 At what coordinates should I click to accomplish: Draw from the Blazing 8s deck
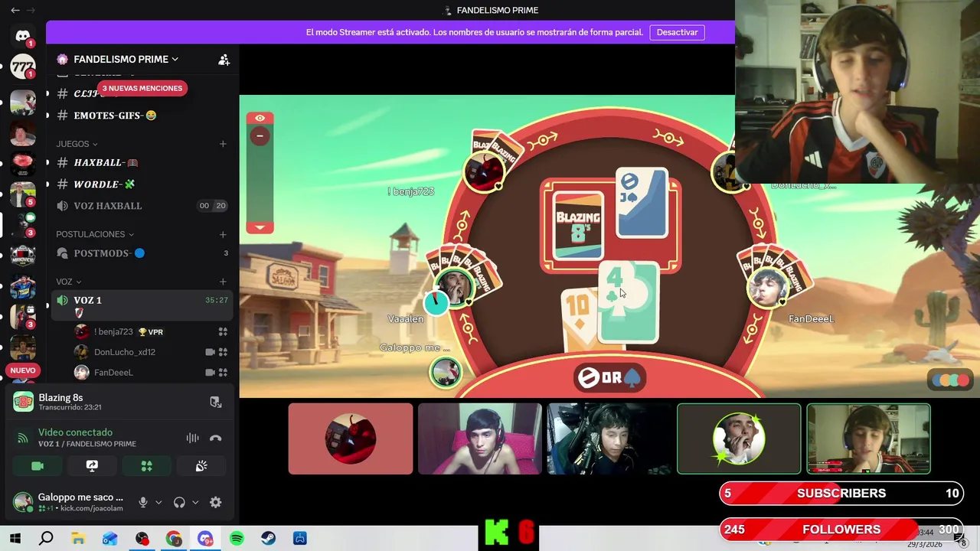pyautogui.click(x=577, y=225)
